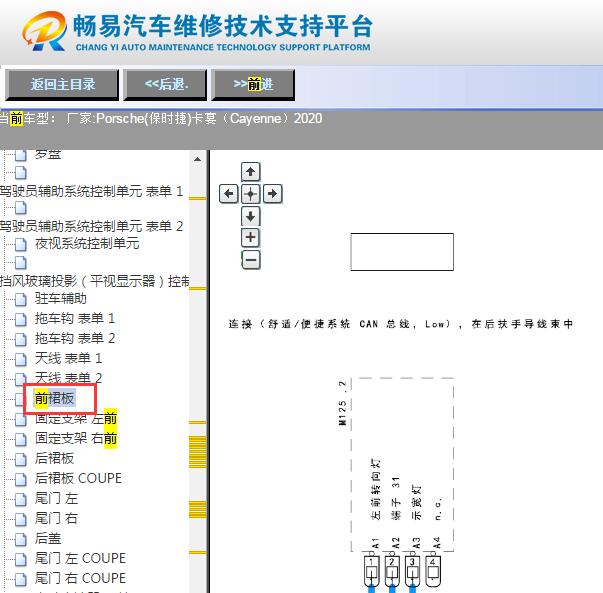Click the 返回主目录 button
The width and height of the screenshot is (603, 593).
pyautogui.click(x=62, y=84)
